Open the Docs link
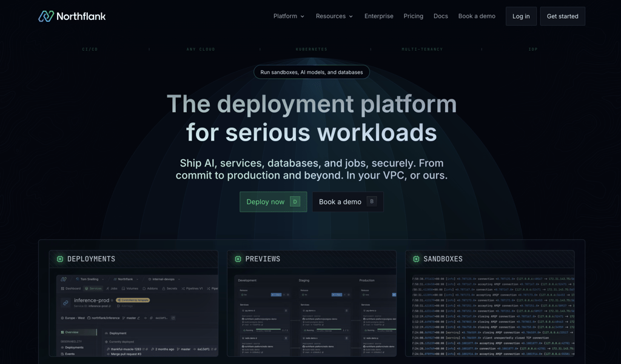The height and width of the screenshot is (364, 621). (x=440, y=16)
